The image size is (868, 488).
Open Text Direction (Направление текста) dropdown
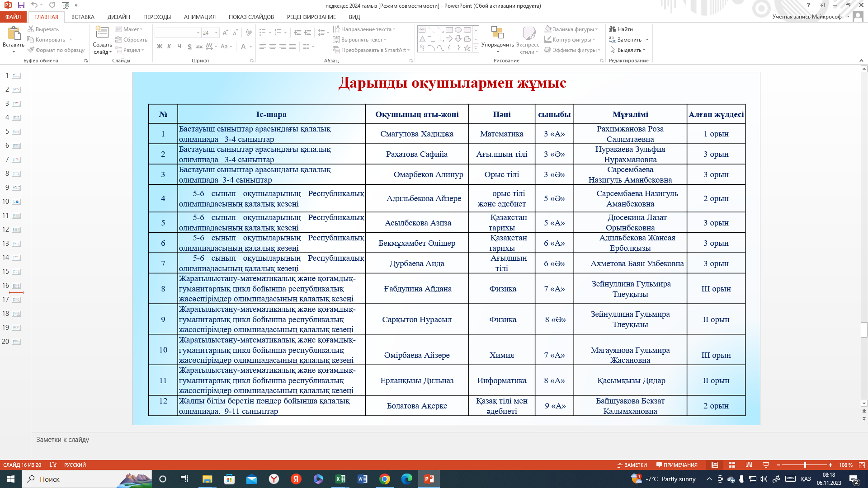[364, 29]
